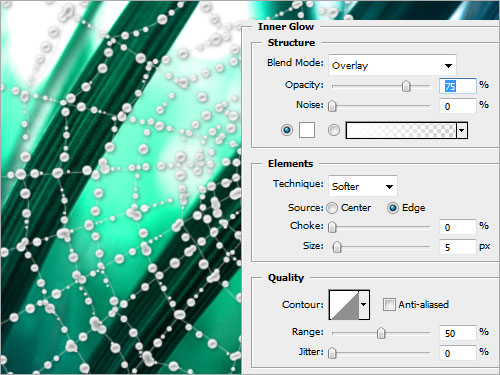The width and height of the screenshot is (500, 375).
Task: Select the gradient radio button
Action: coord(334,130)
